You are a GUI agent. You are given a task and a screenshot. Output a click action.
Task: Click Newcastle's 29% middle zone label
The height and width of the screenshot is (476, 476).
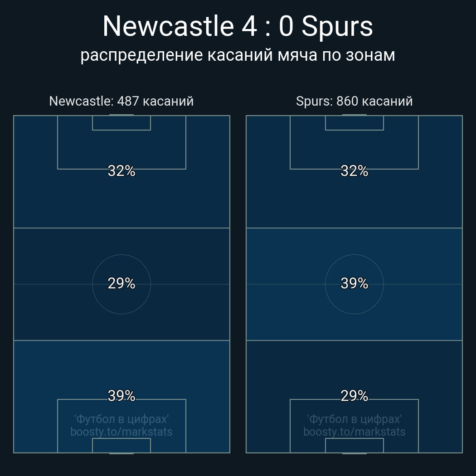click(x=121, y=283)
